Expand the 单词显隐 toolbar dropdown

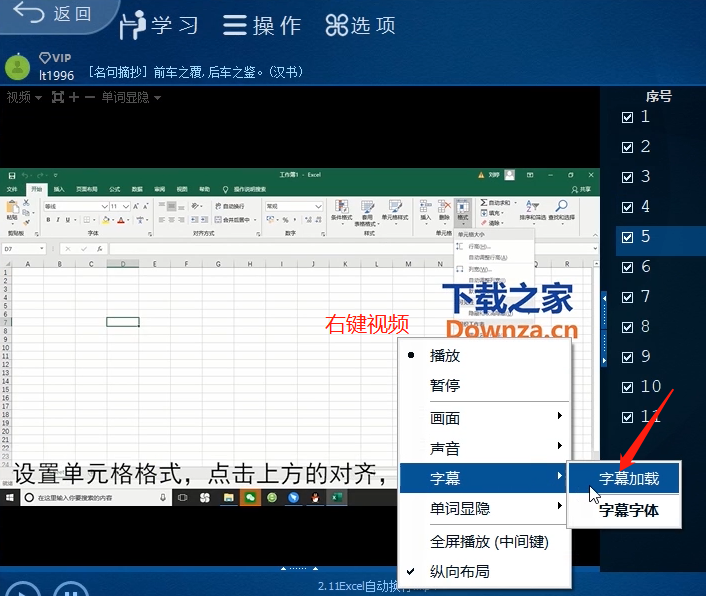coord(131,97)
